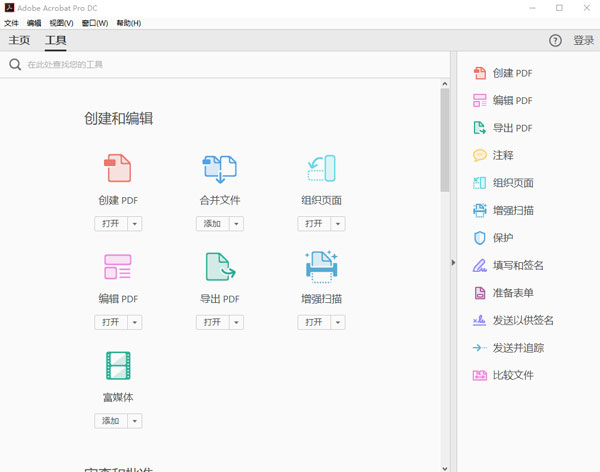Screen dimensions: 600x472
Task: Collapse the right tools pane arrow
Action: coord(453,263)
